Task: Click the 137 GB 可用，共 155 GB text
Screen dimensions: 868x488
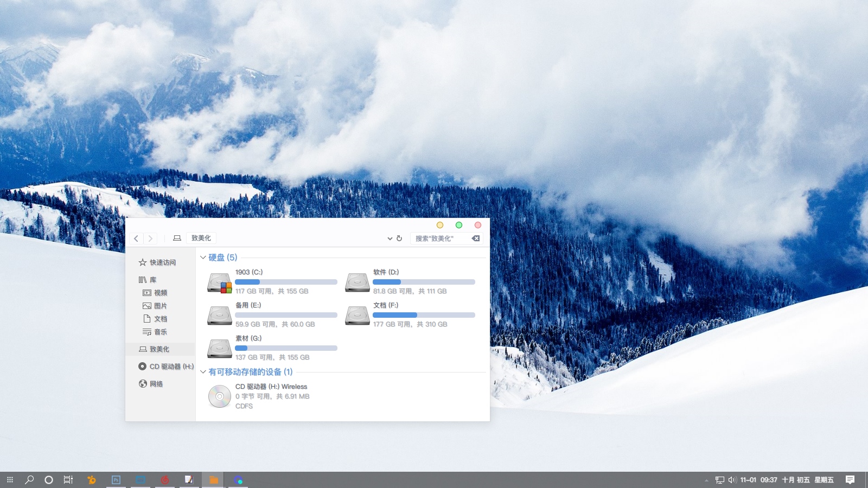Action: [x=272, y=357]
